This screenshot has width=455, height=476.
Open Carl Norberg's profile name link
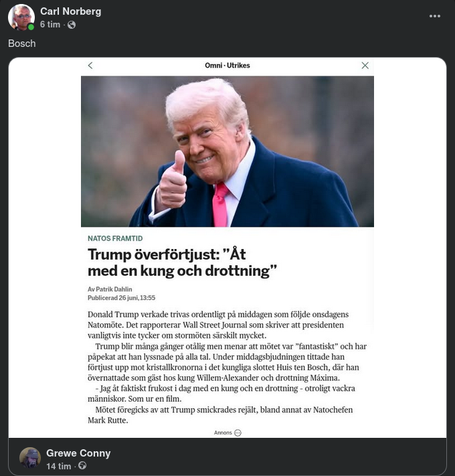tap(71, 11)
